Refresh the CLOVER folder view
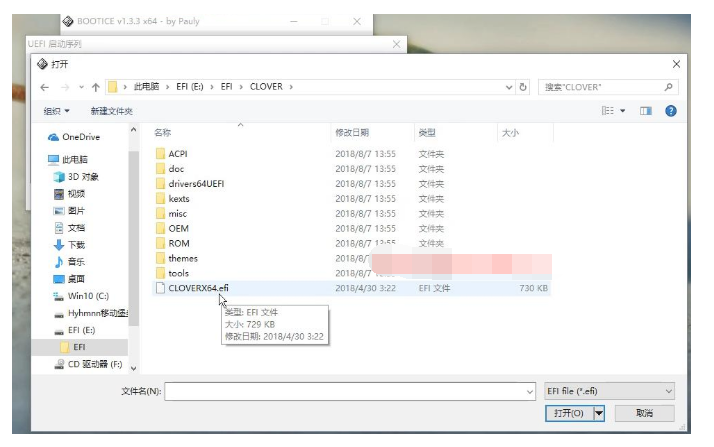This screenshot has width=714, height=447. click(x=523, y=87)
